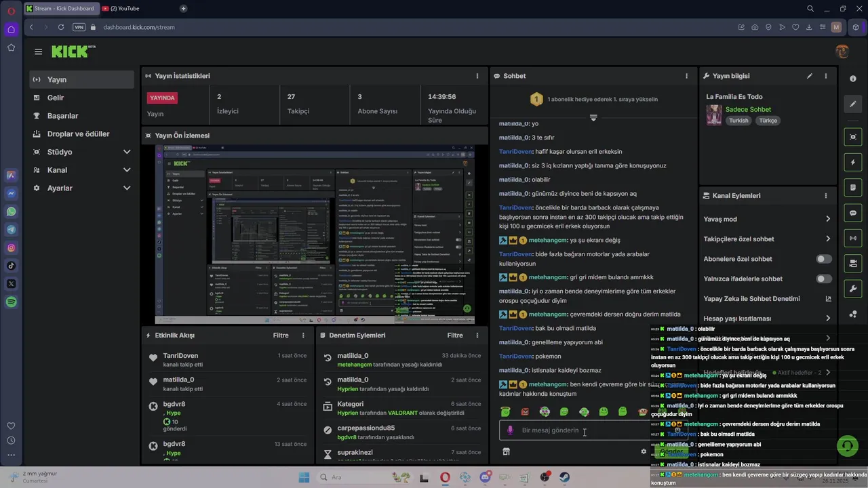The image size is (868, 488).
Task: Toggle the VPN badge in the address bar
Action: [79, 27]
